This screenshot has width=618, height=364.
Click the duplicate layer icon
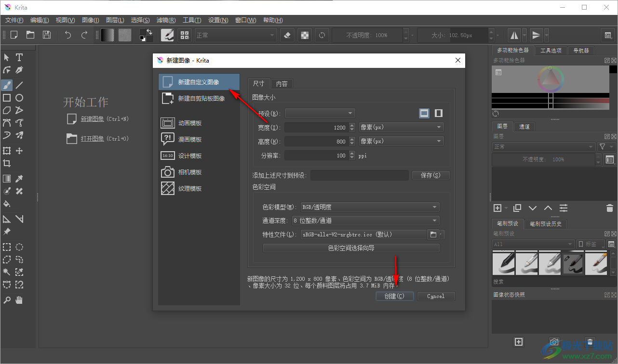(x=517, y=208)
